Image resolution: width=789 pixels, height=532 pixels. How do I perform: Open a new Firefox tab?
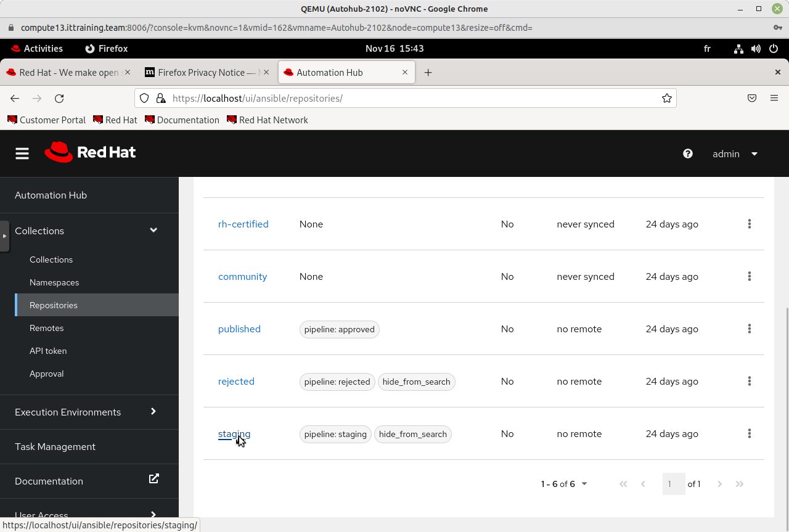point(428,72)
